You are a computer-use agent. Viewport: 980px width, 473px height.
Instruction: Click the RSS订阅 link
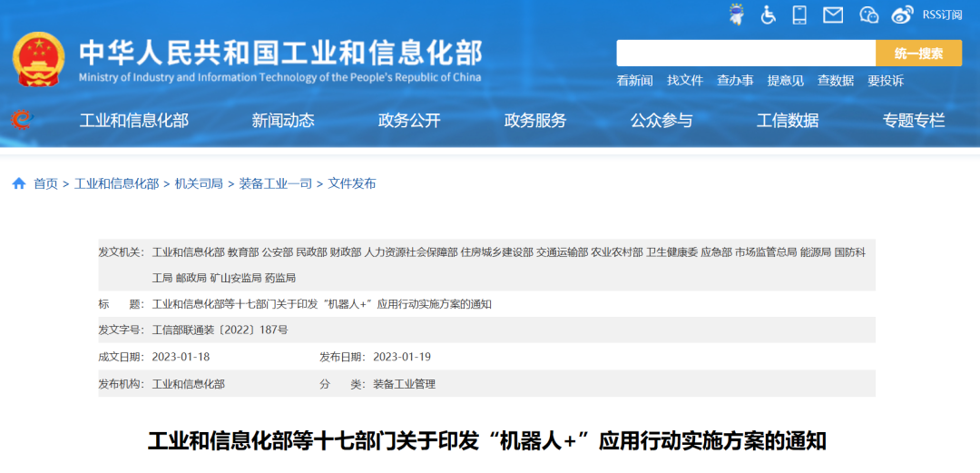pos(942,15)
